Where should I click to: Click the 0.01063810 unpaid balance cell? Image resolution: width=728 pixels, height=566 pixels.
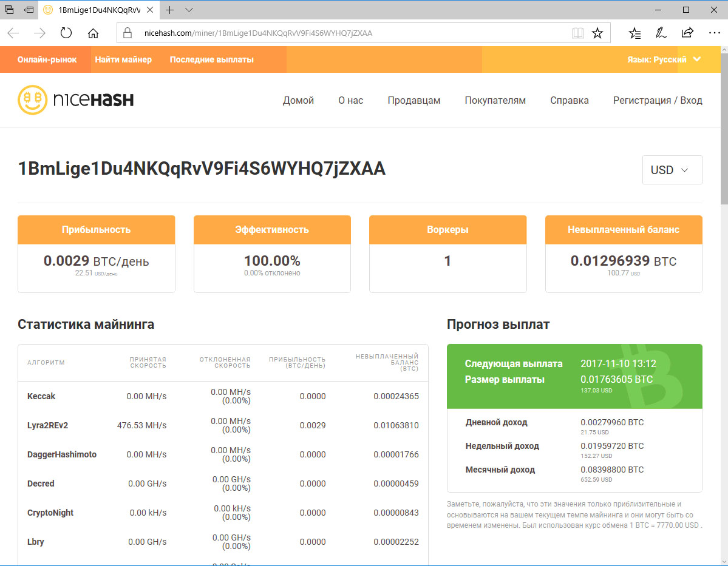[x=396, y=425]
